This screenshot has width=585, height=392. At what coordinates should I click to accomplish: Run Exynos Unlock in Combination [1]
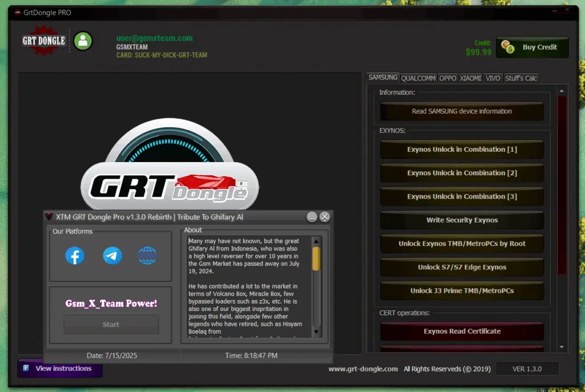pos(462,149)
